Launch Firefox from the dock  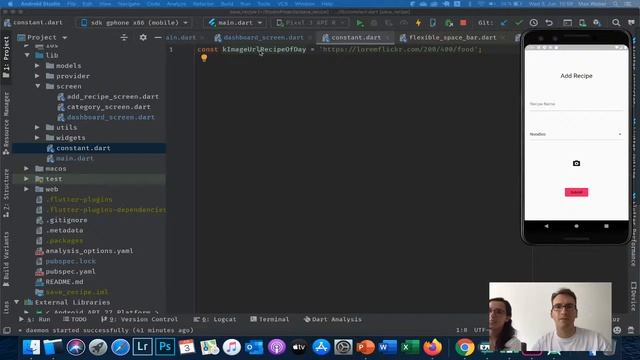(433, 348)
